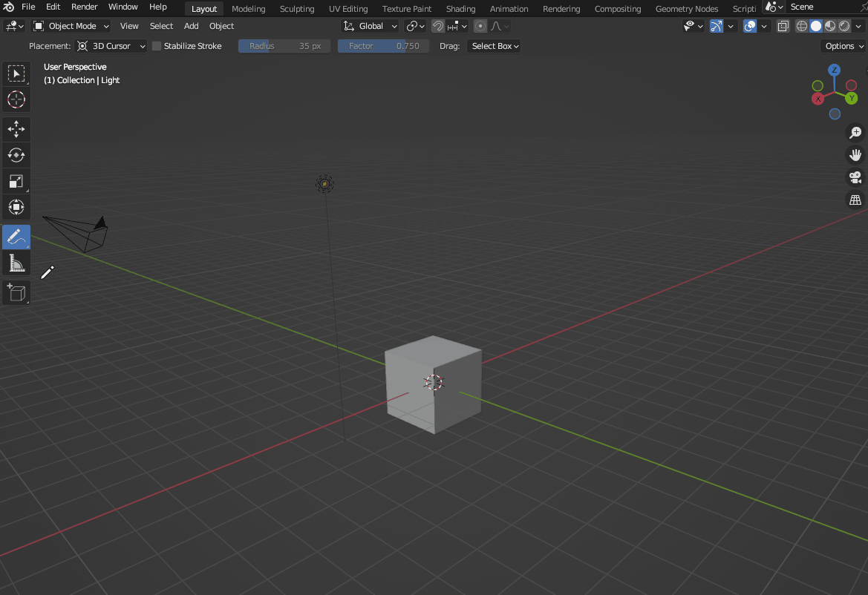Viewport: 868px width, 595px height.
Task: Open 3D Cursor placement dropdown
Action: tap(111, 46)
